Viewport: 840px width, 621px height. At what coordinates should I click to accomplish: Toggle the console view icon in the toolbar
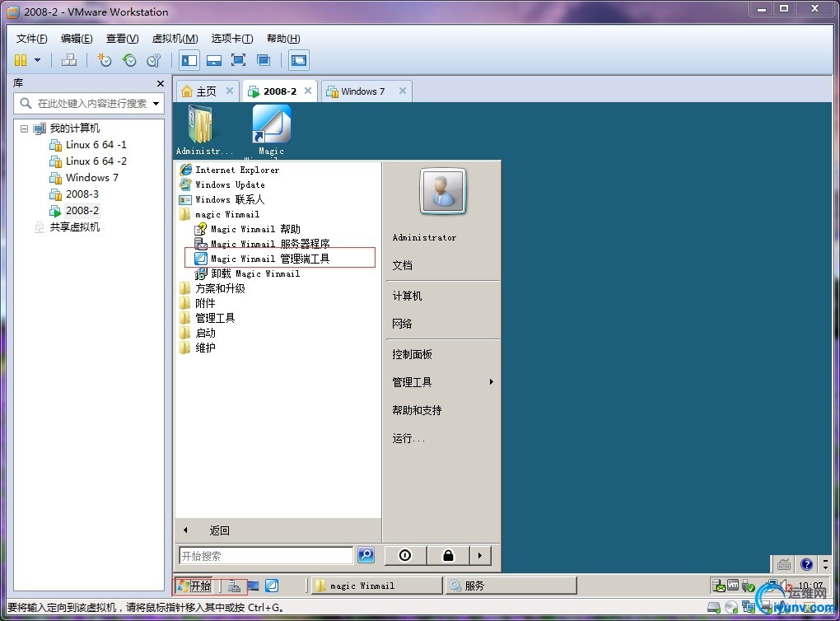(x=299, y=60)
